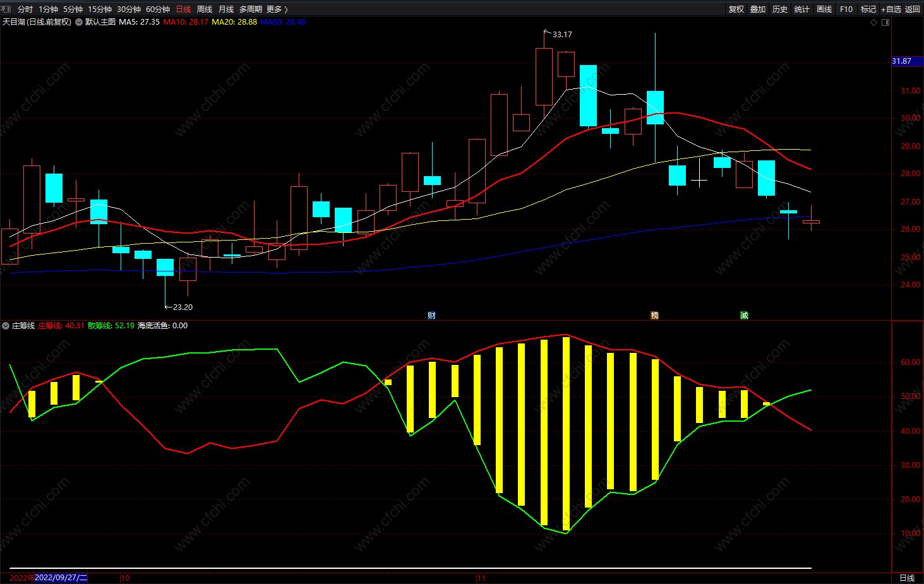924x584 pixels.
Task: Select the 日线 daily period tab
Action: (x=184, y=9)
